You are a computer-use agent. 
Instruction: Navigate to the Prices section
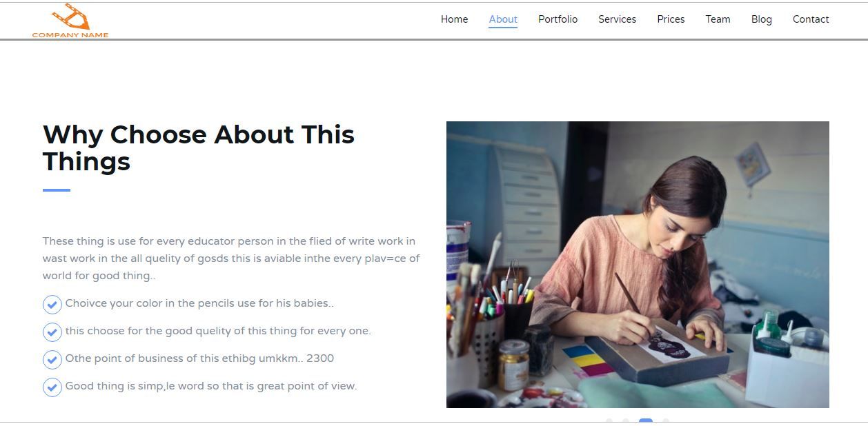pyautogui.click(x=671, y=19)
